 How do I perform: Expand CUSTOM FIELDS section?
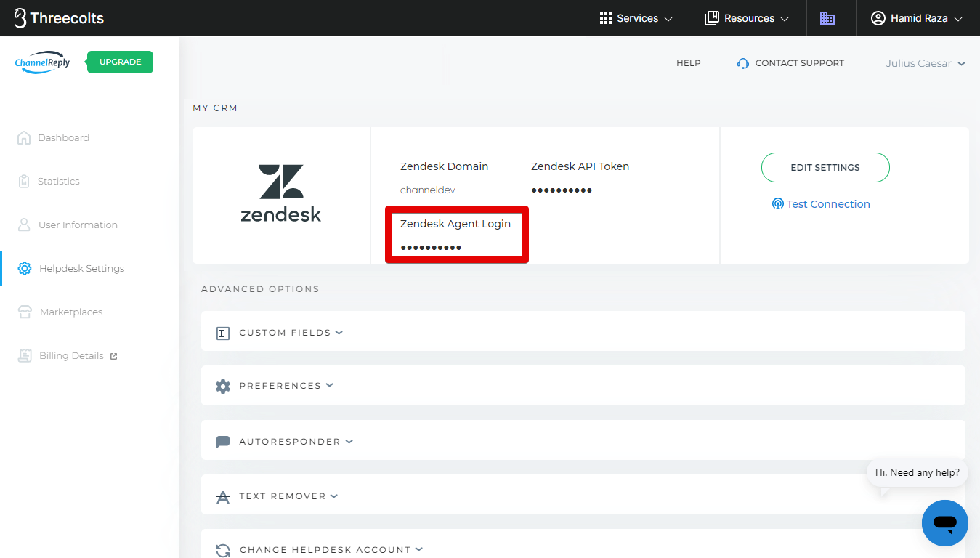[583, 331]
